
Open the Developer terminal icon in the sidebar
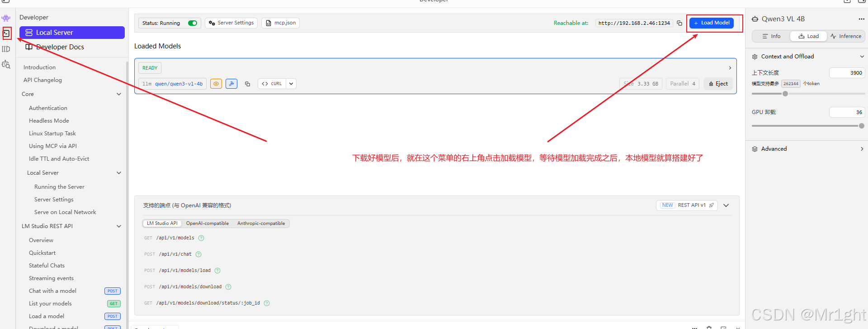(6, 33)
